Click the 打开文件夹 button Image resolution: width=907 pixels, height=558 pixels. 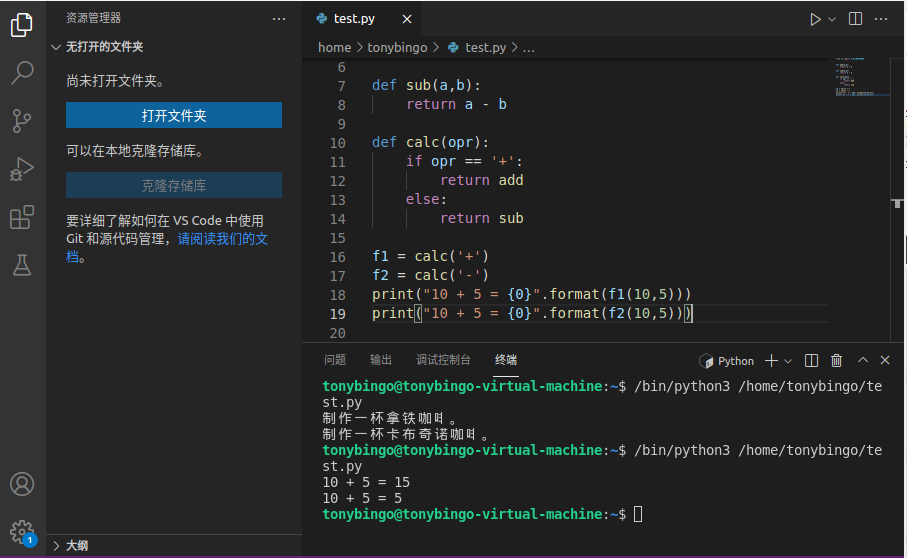coord(174,116)
